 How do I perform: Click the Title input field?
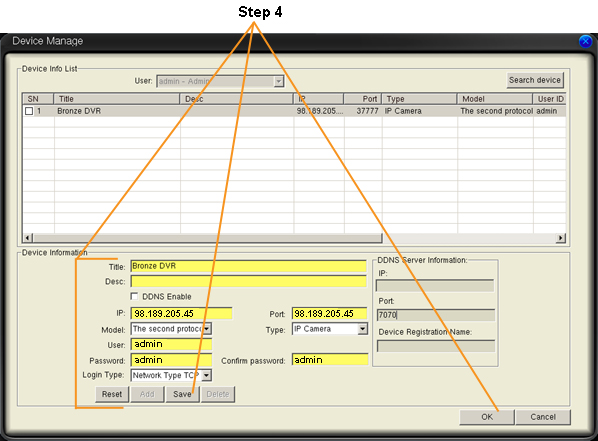249,266
